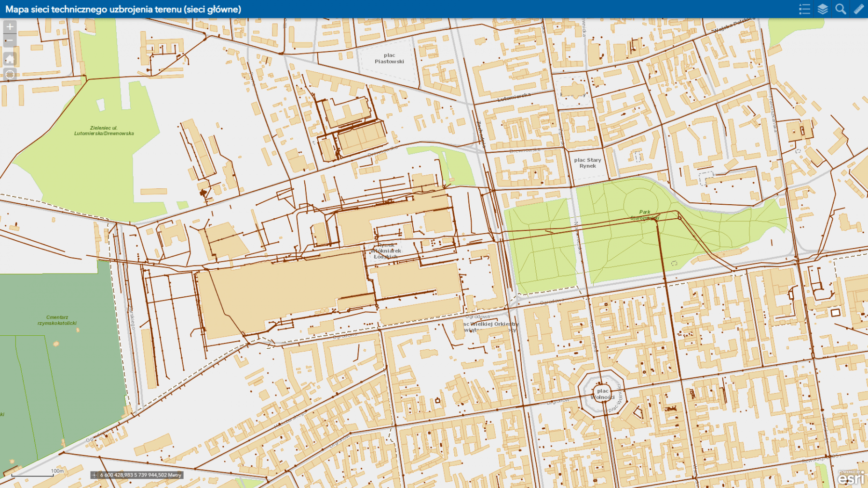Open the layer list widget
The image size is (868, 488).
823,9
